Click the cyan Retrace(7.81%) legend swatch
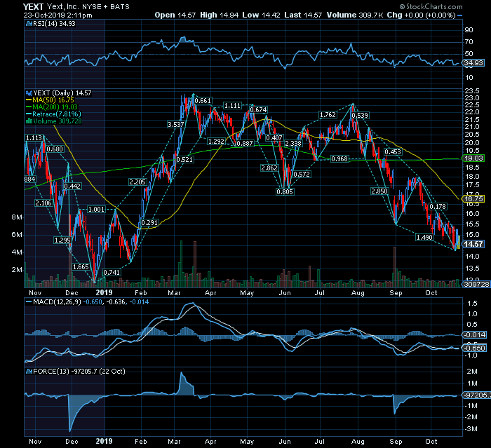491x448 pixels. click(x=29, y=114)
